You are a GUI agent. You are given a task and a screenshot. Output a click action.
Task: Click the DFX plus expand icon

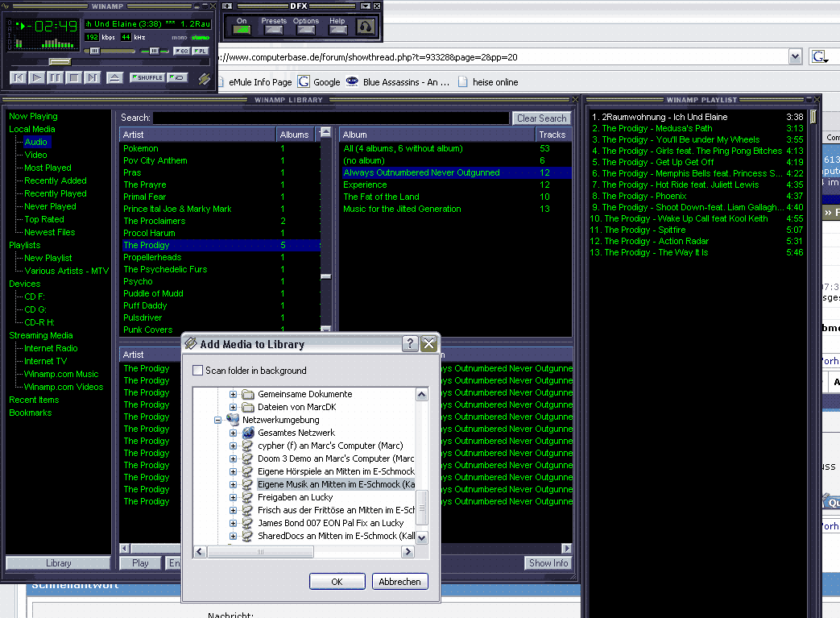(227, 6)
